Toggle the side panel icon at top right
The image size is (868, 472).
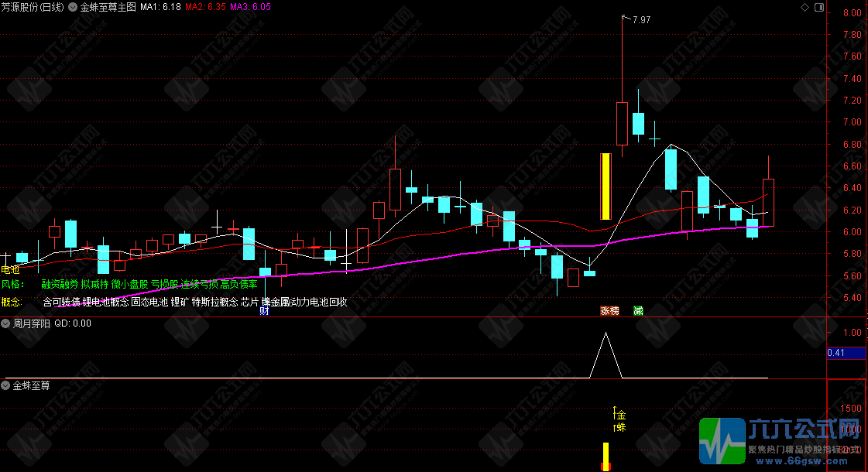[x=819, y=7]
